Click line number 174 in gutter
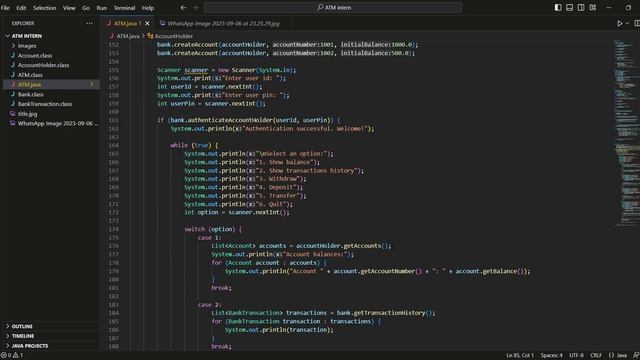The width and height of the screenshot is (640, 360). point(113,229)
